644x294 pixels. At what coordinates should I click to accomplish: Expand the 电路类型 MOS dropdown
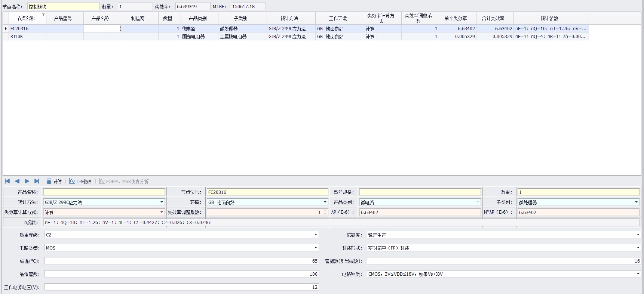[x=316, y=248]
